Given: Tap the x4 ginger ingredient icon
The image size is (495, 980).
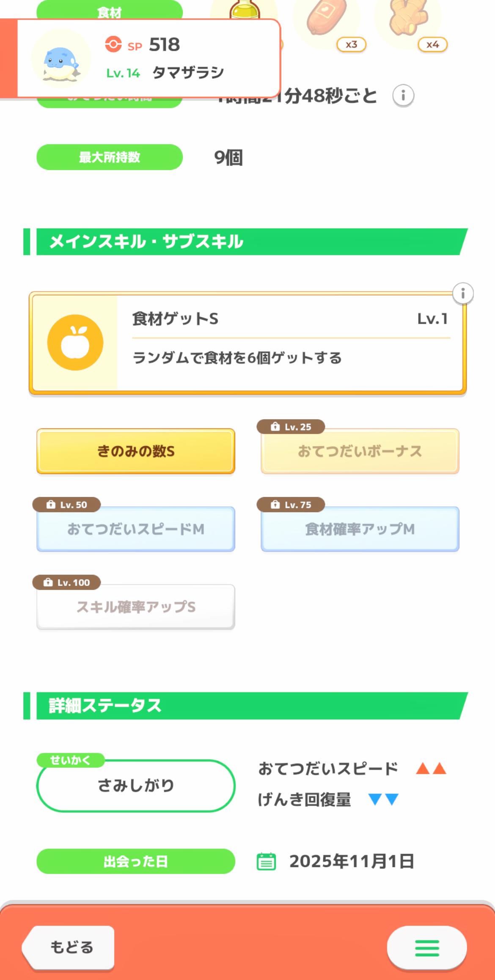Looking at the screenshot, I should click(408, 21).
